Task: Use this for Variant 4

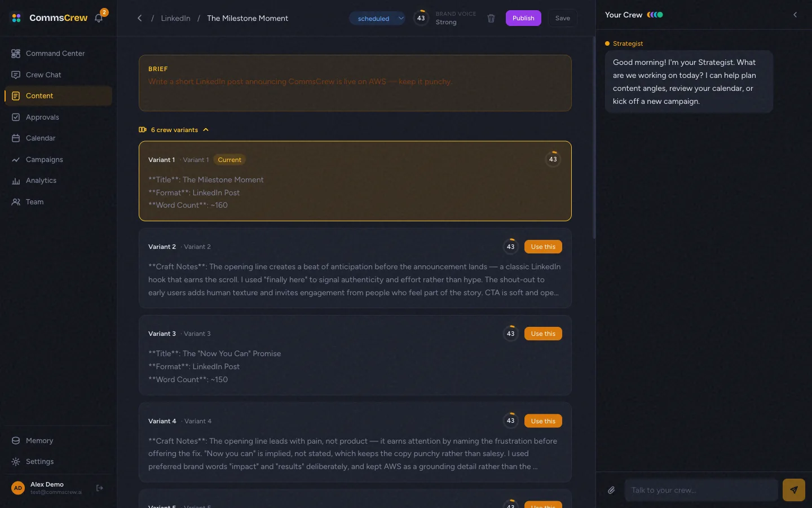Action: coord(543,421)
